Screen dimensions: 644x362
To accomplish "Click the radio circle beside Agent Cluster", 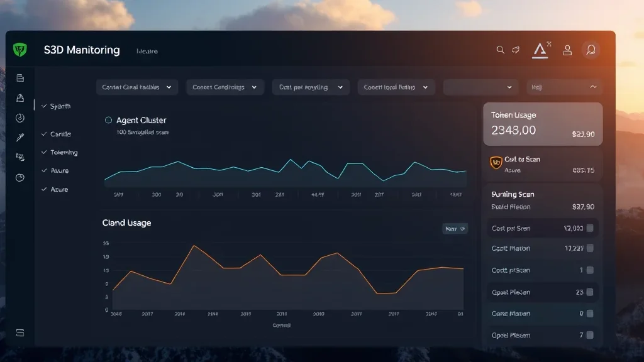I will click(108, 120).
